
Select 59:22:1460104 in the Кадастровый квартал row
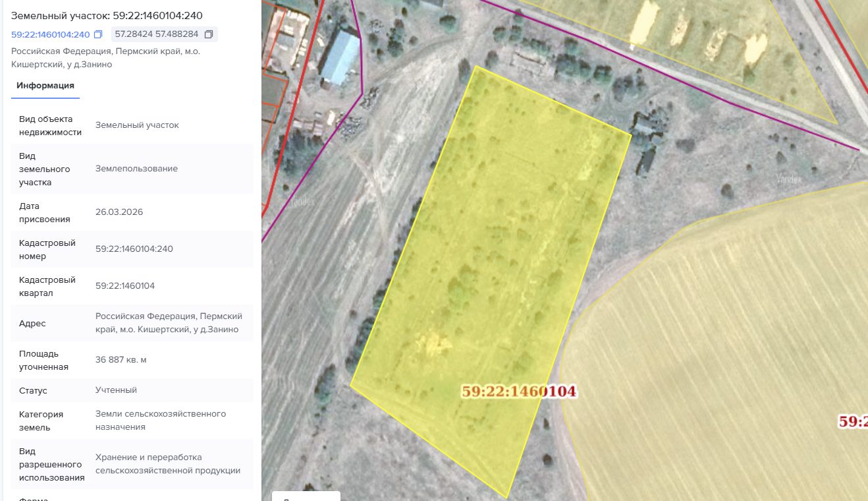coord(125,286)
